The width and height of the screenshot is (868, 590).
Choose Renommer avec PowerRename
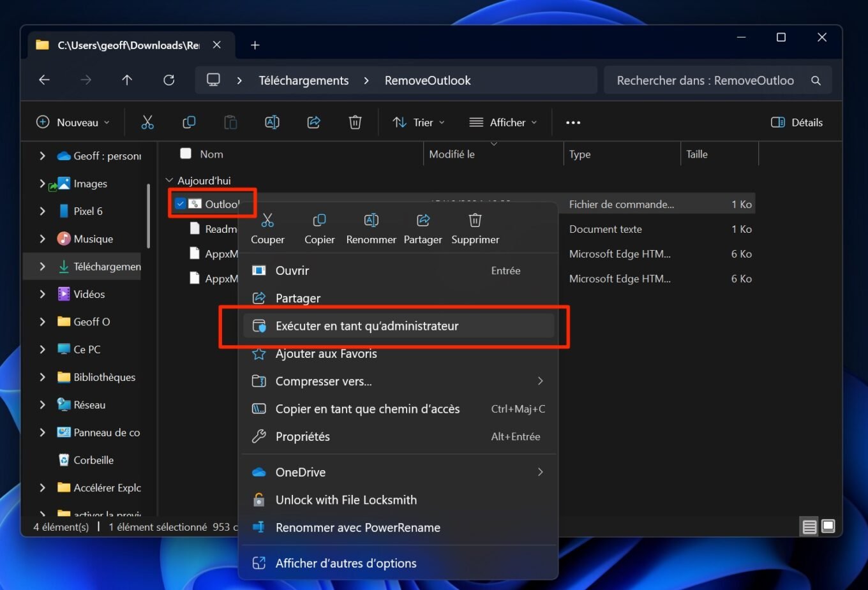tap(398, 527)
